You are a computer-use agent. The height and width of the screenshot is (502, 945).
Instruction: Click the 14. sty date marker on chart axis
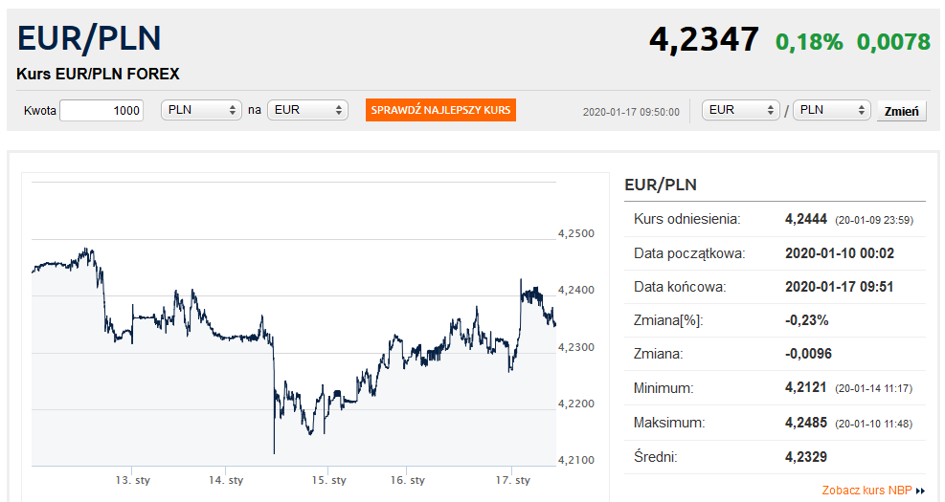tap(226, 480)
